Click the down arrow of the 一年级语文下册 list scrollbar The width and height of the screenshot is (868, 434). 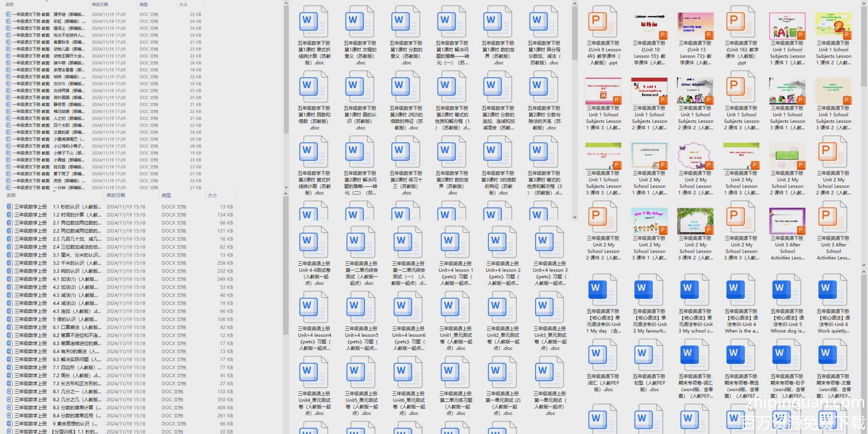(x=286, y=187)
